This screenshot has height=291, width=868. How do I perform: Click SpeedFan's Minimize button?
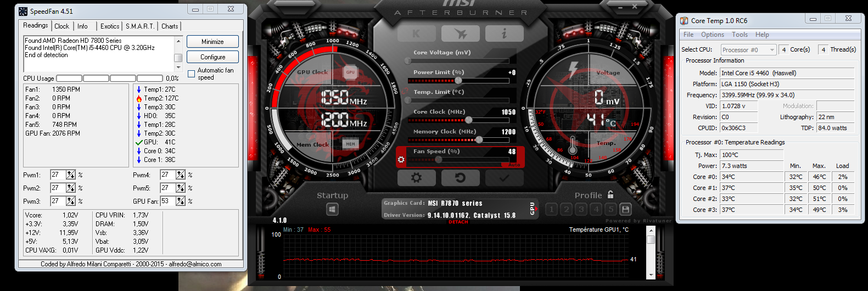point(212,42)
